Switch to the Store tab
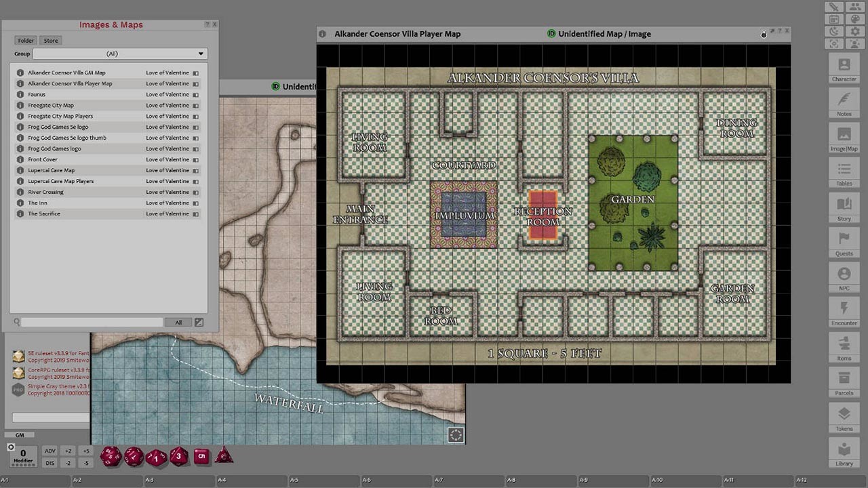This screenshot has width=868, height=488. [51, 41]
